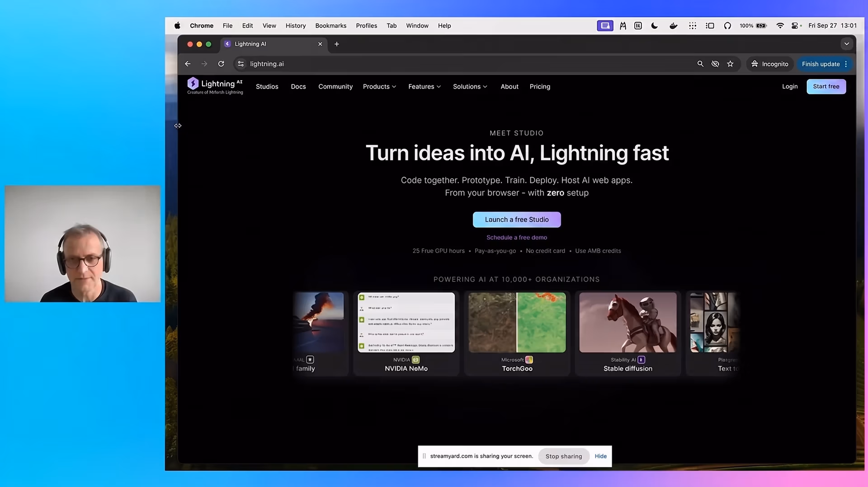The width and height of the screenshot is (868, 487).
Task: Open the NVIDIA NeMo card thumbnail
Action: 406,322
